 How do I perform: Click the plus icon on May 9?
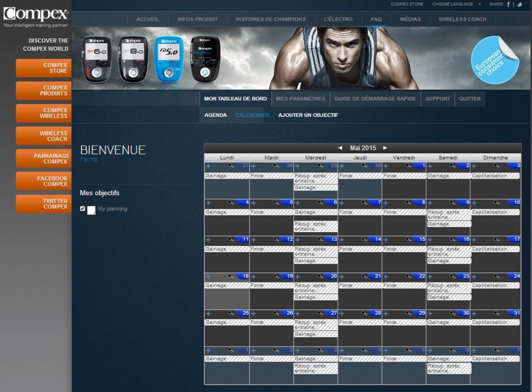click(430, 202)
